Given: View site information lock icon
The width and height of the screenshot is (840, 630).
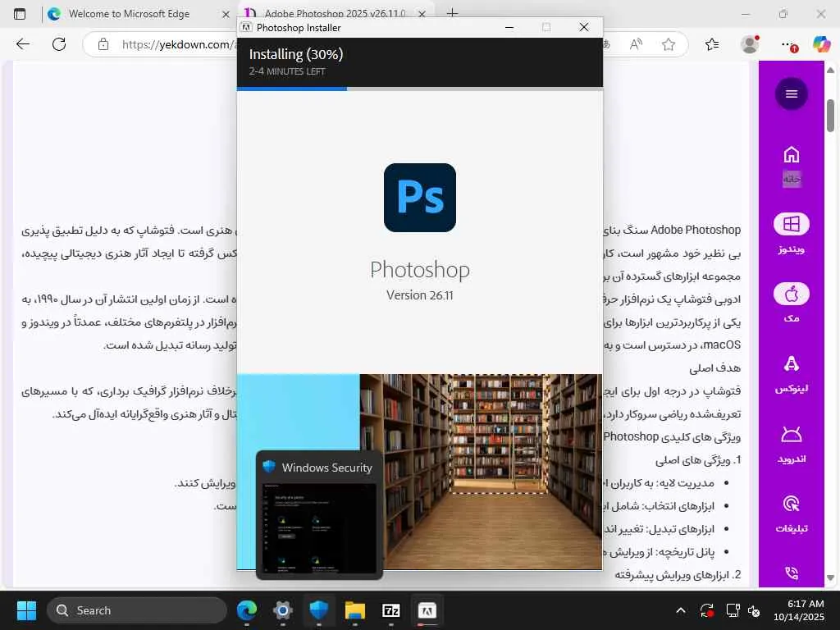Looking at the screenshot, I should pyautogui.click(x=103, y=44).
